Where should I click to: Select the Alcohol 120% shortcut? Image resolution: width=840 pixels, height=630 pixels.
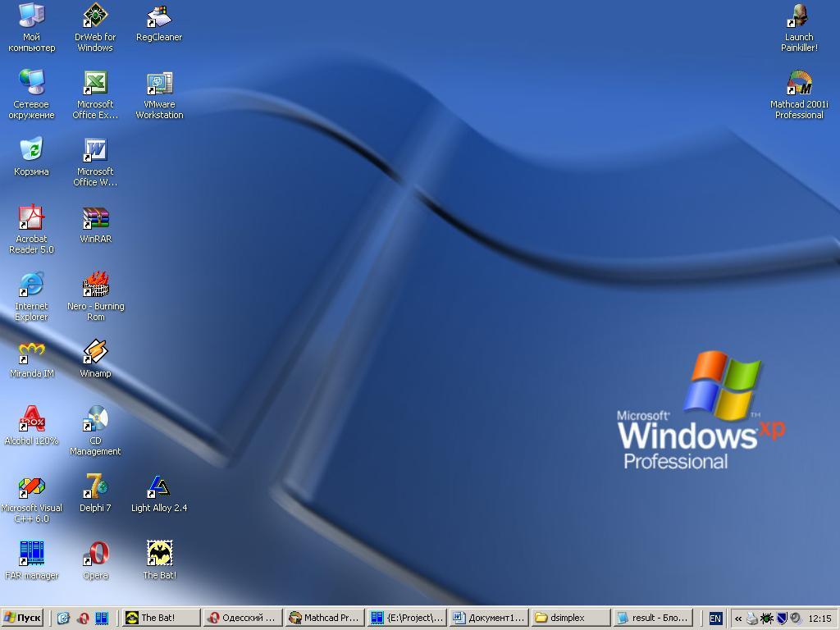point(31,426)
